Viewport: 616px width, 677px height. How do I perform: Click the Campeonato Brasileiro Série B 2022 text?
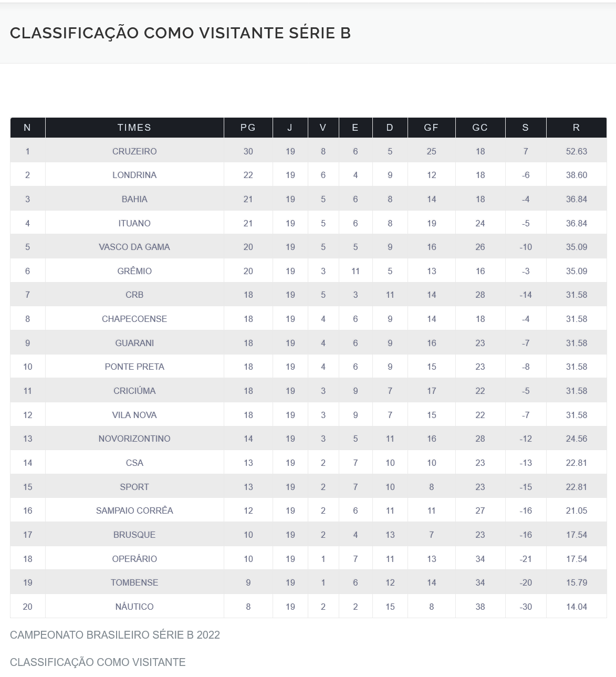click(115, 635)
